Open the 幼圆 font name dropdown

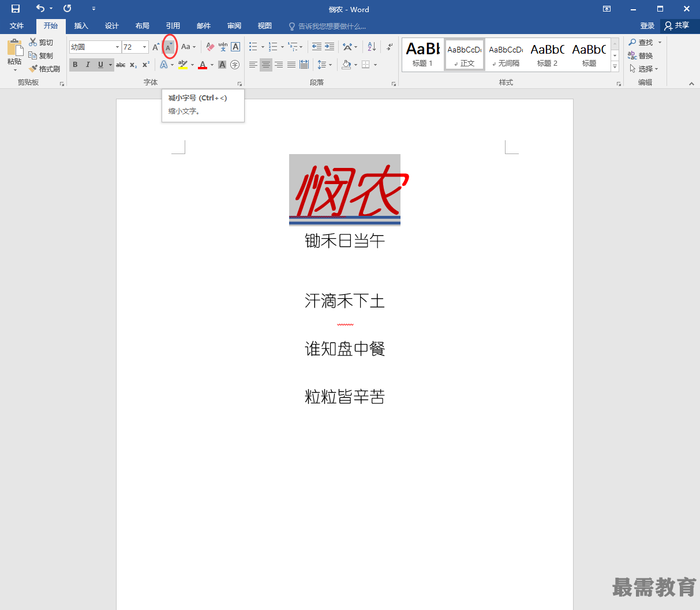click(x=118, y=47)
